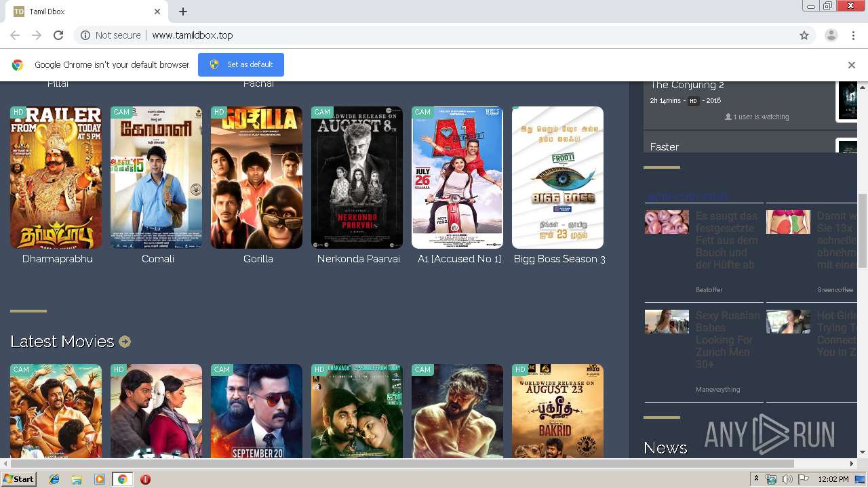The image size is (868, 488).
Task: Reload the page with refresh icon
Action: pos(58,35)
